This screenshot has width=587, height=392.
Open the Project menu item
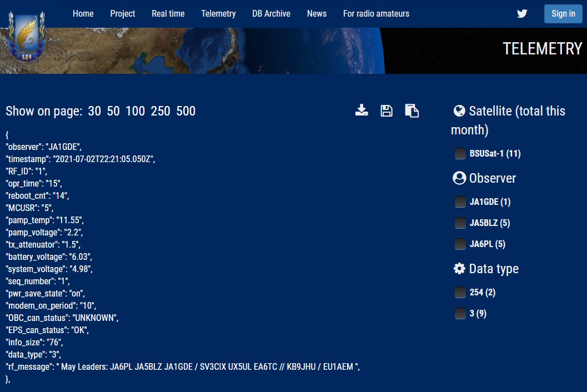[122, 14]
